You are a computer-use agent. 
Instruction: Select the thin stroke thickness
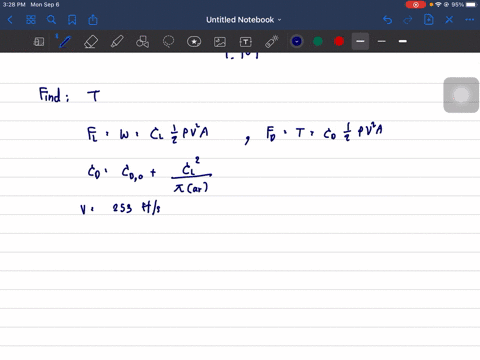pyautogui.click(x=382, y=41)
